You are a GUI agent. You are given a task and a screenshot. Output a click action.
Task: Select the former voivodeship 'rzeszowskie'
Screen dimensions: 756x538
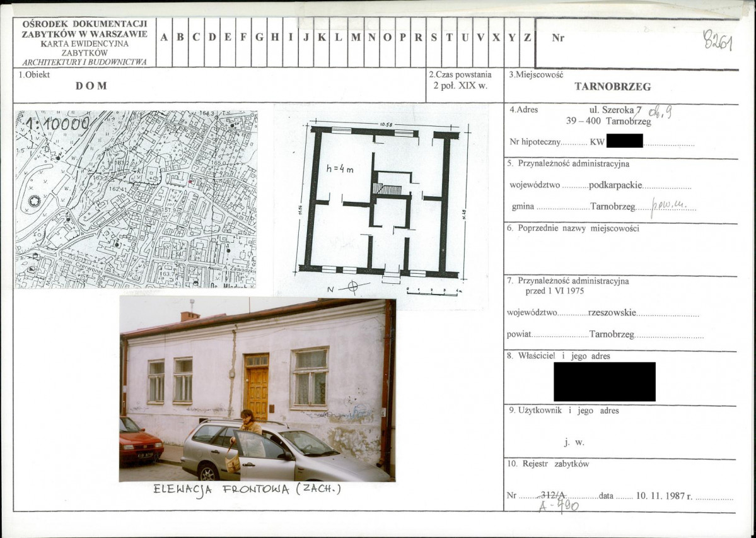(612, 313)
